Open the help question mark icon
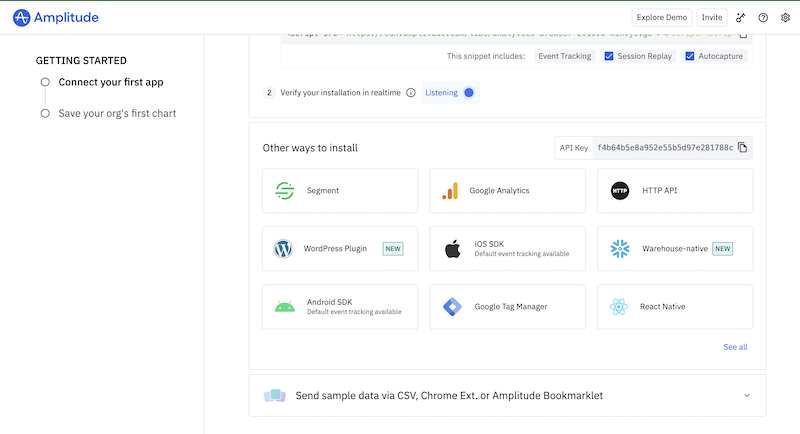Image resolution: width=800 pixels, height=434 pixels. point(763,17)
